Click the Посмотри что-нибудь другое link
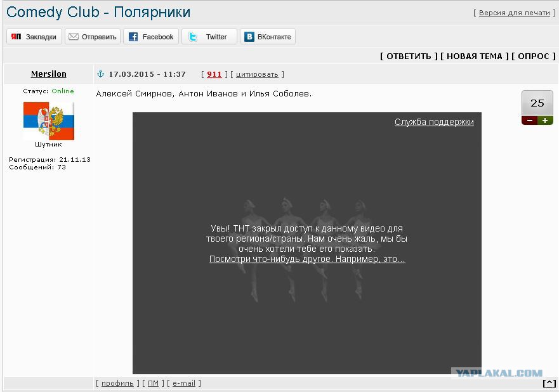Viewport: 559px width, 392px height. click(307, 259)
